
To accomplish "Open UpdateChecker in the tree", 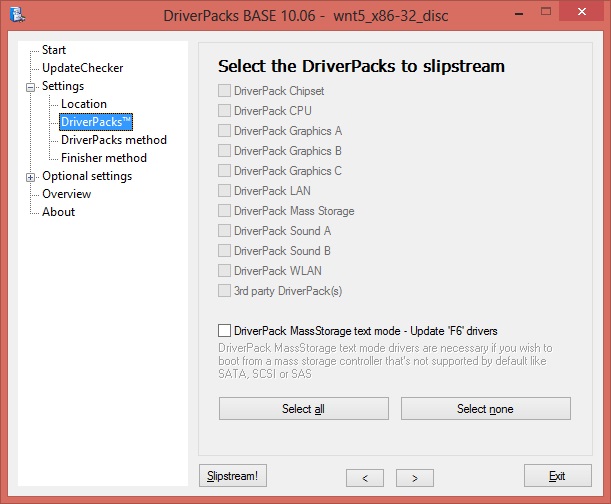I will 83,68.
